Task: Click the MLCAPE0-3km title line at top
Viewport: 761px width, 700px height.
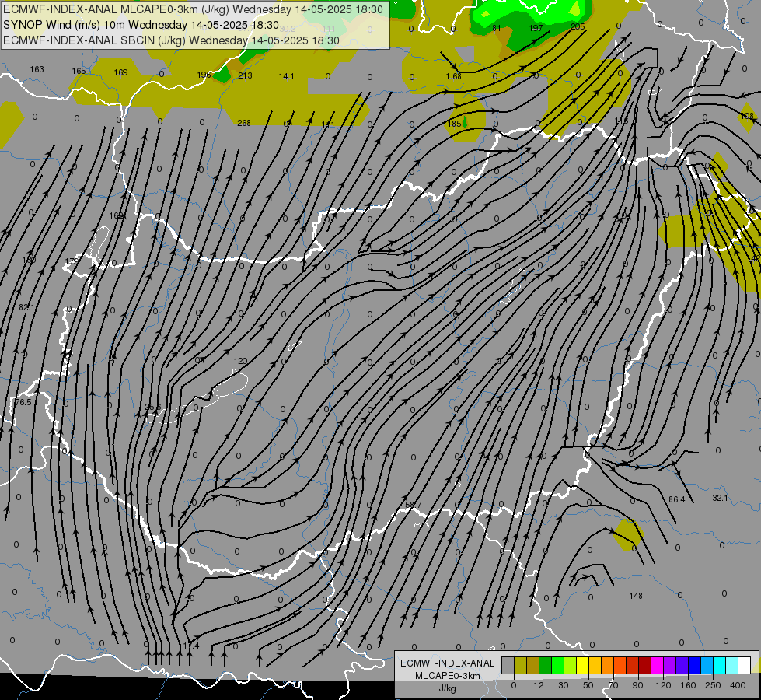Action: click(193, 9)
